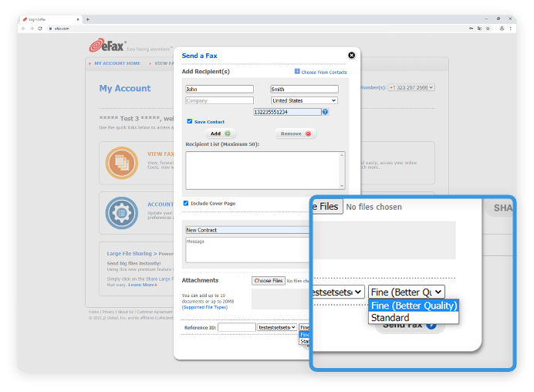The width and height of the screenshot is (534, 392).
Task: Click the orange View Faxes icon
Action: pos(120,161)
